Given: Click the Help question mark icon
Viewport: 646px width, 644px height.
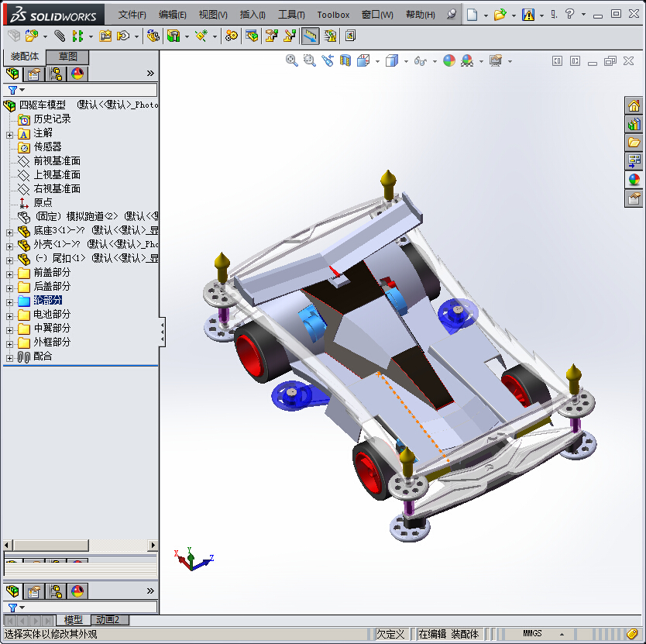Looking at the screenshot, I should pos(570,15).
